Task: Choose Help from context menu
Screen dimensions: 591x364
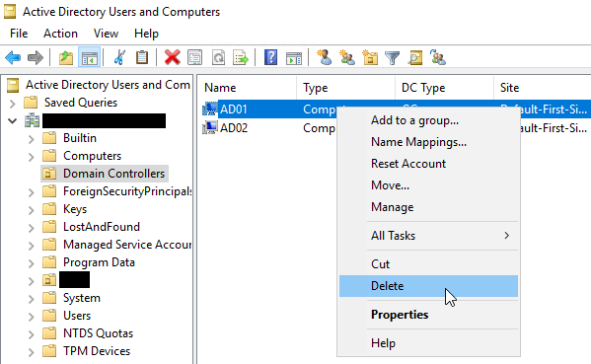Action: pos(428,343)
